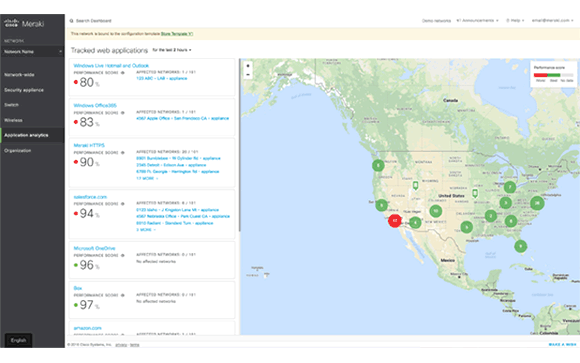Click the English language button
The height and width of the screenshot is (363, 580).
(18, 340)
